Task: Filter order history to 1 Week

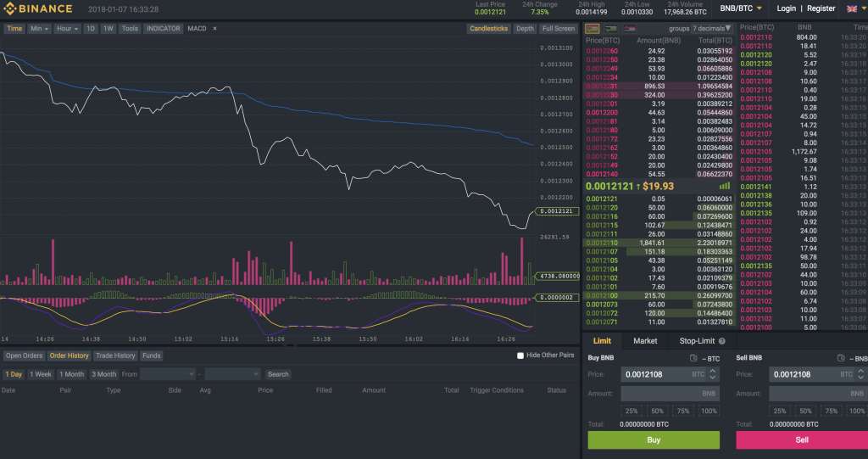Action: click(x=41, y=374)
